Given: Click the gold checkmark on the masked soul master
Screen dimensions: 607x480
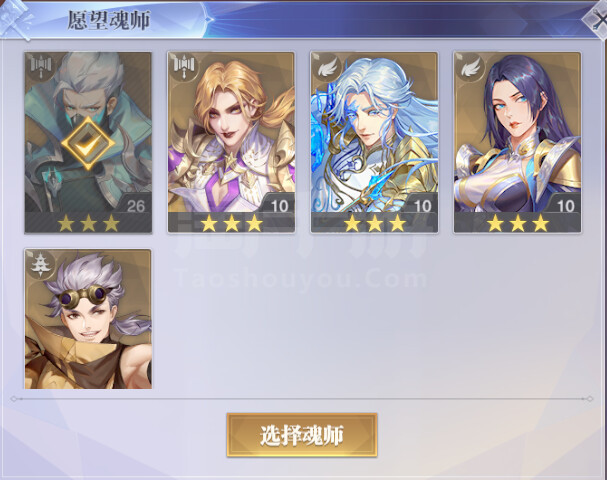Looking at the screenshot, I should coord(88,144).
